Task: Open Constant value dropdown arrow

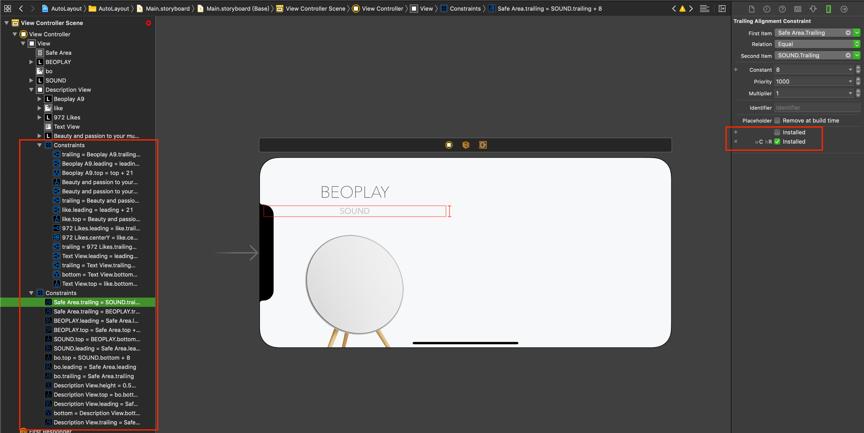Action: [851, 70]
